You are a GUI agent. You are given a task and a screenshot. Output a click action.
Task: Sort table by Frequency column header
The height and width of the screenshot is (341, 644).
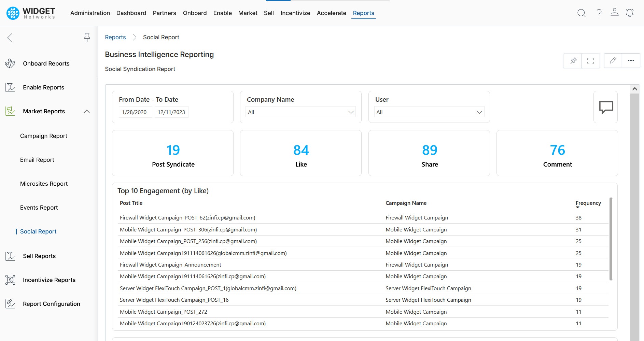[x=588, y=203]
